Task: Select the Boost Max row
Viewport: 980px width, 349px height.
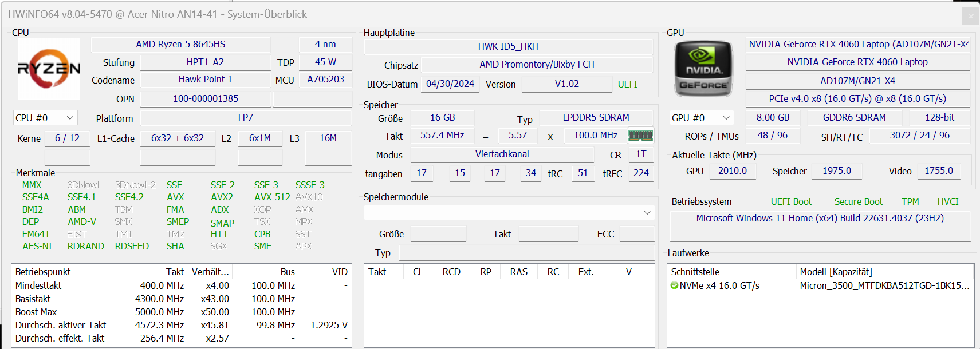Action: click(36, 312)
